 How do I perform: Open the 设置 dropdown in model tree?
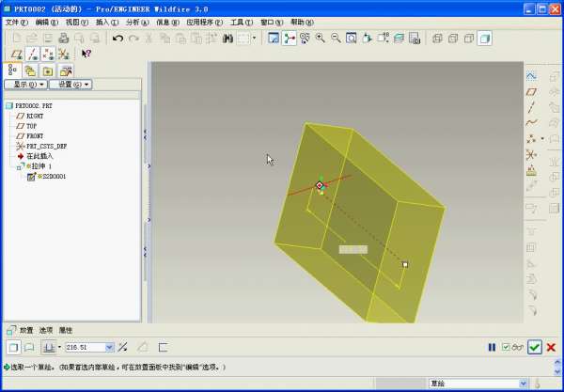click(x=70, y=85)
